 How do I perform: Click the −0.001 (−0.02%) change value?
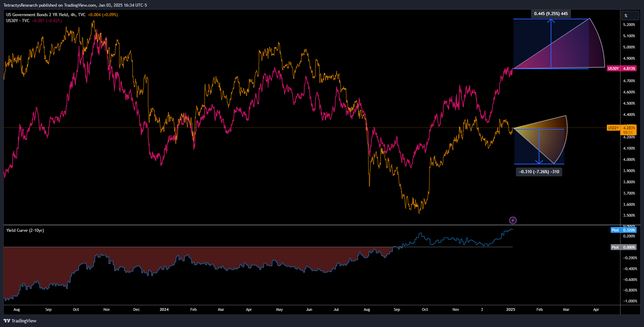tap(47, 21)
